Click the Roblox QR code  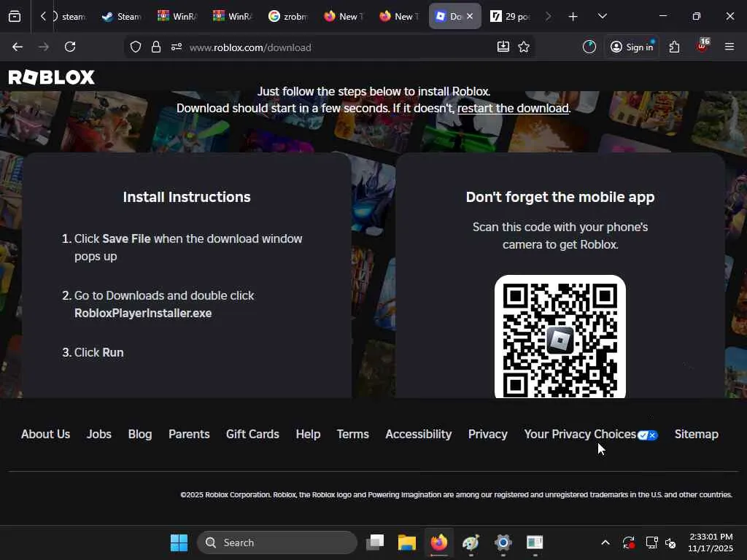560,337
